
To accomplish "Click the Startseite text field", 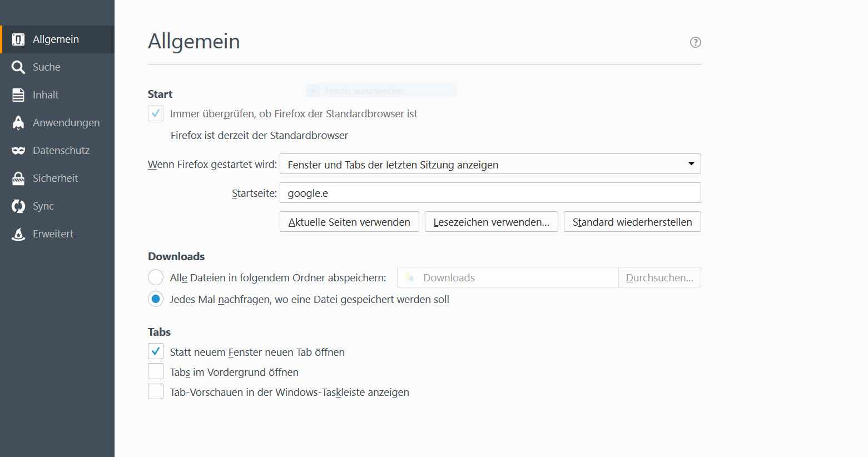I will tap(490, 193).
